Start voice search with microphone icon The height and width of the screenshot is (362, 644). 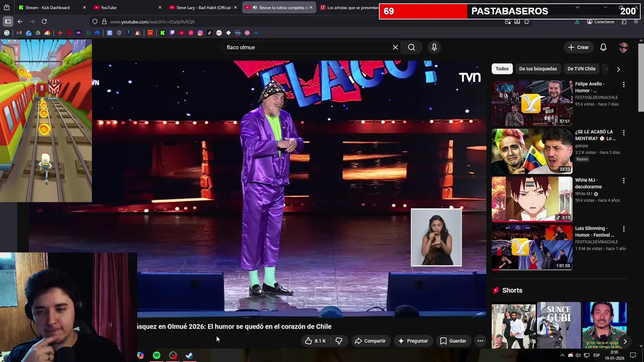click(x=434, y=47)
